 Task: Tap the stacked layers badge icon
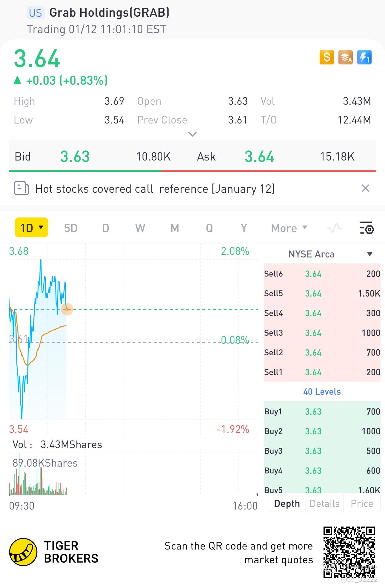pos(345,57)
